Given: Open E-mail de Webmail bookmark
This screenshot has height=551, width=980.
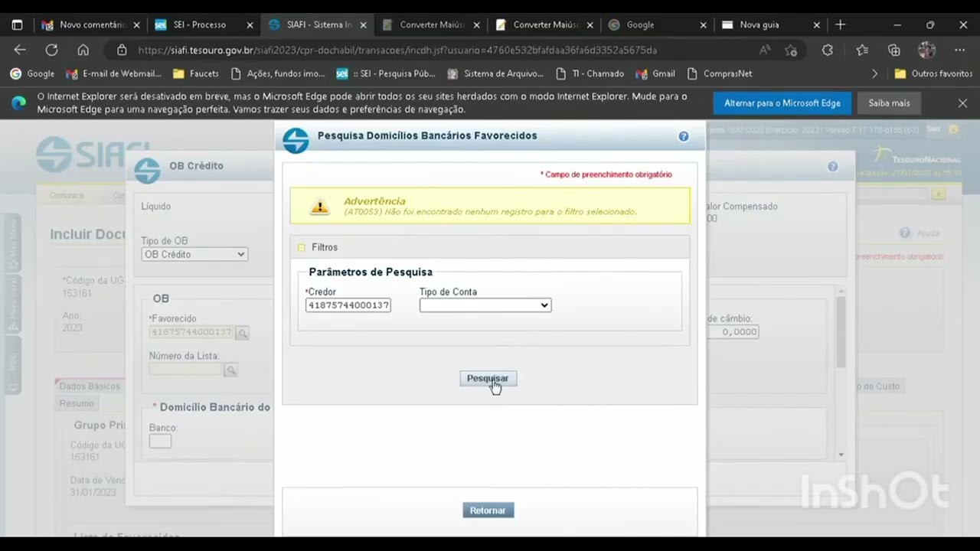Looking at the screenshot, I should 113,73.
